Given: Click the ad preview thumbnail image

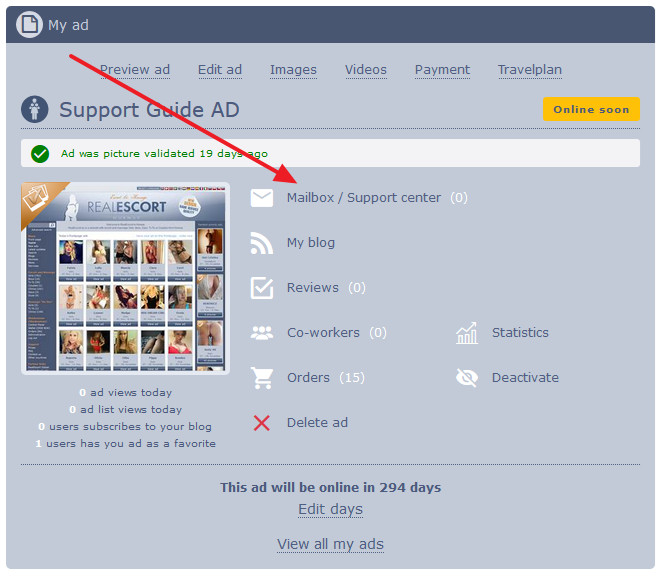Looking at the screenshot, I should [x=125, y=278].
